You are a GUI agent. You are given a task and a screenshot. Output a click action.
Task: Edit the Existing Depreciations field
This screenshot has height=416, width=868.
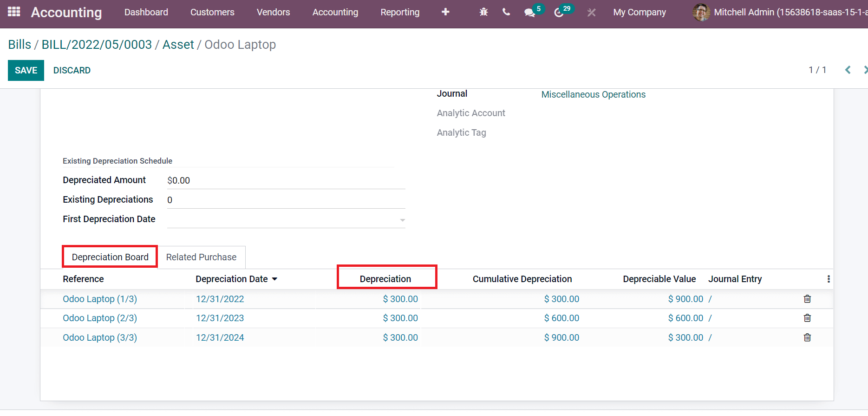click(286, 200)
